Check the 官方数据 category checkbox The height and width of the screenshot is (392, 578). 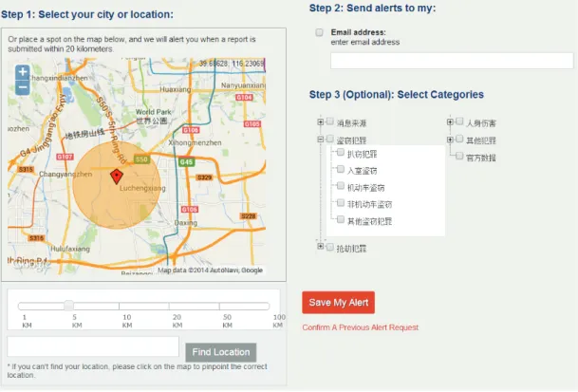[x=459, y=156]
